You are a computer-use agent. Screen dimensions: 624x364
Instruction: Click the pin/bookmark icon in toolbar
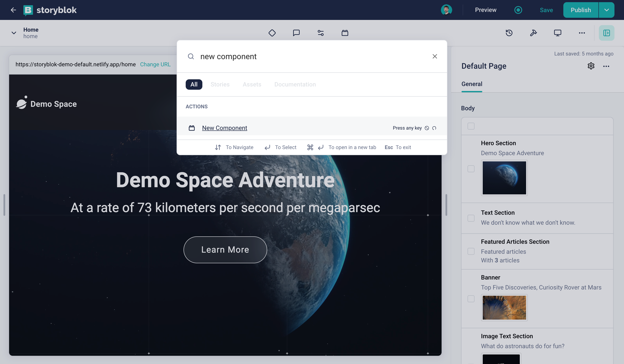(534, 33)
